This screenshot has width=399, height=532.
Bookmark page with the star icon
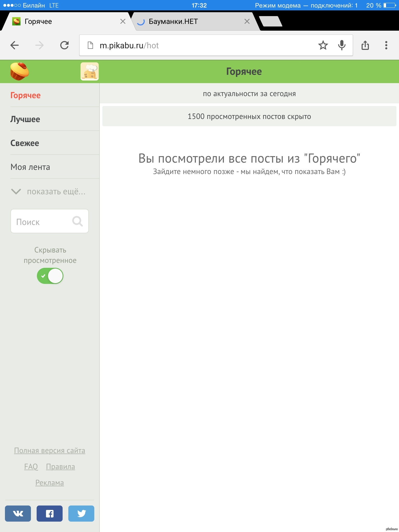point(323,45)
